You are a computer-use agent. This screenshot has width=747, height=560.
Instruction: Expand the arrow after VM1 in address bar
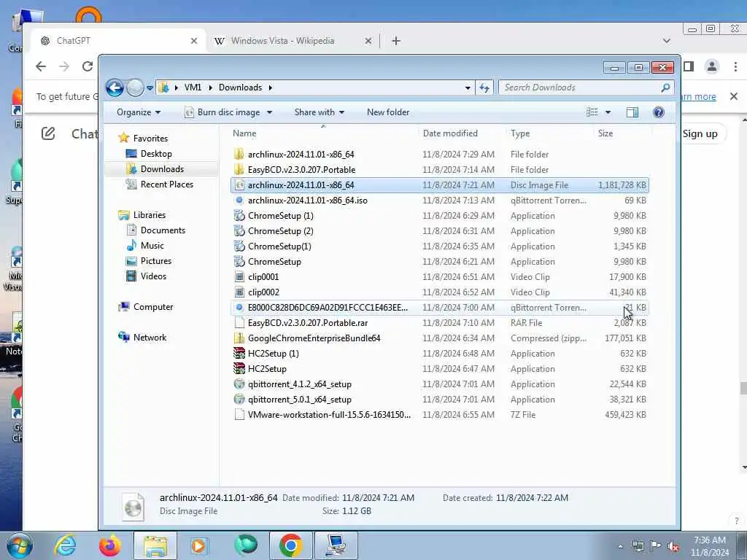[x=210, y=87]
